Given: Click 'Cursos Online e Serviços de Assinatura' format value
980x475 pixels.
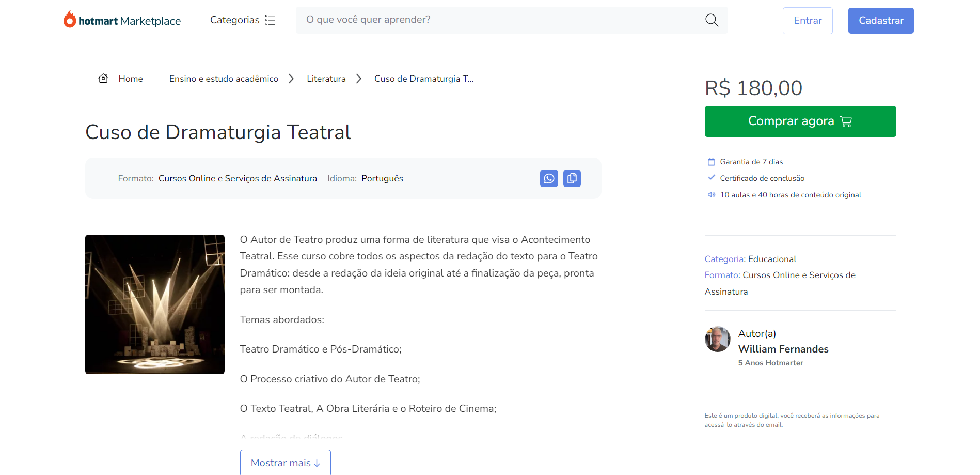Looking at the screenshot, I should 238,178.
